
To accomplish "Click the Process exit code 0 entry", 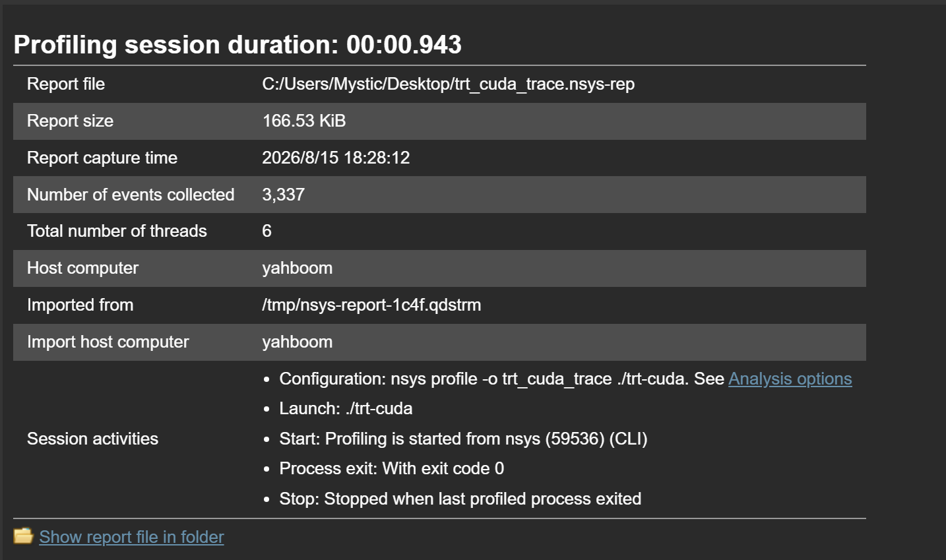I will [391, 468].
